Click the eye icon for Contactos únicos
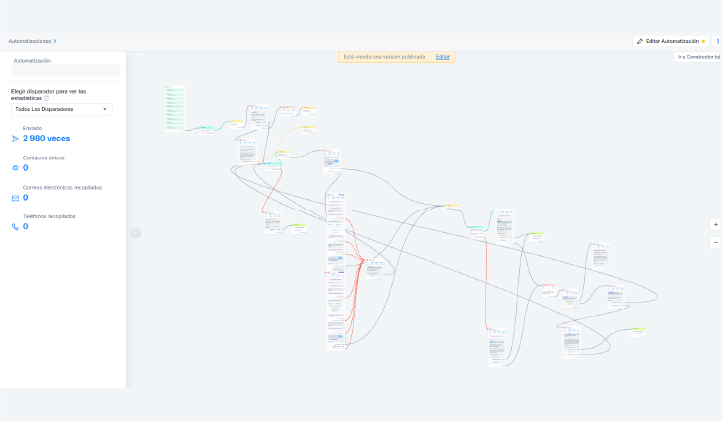Image resolution: width=723 pixels, height=421 pixels. [15, 168]
